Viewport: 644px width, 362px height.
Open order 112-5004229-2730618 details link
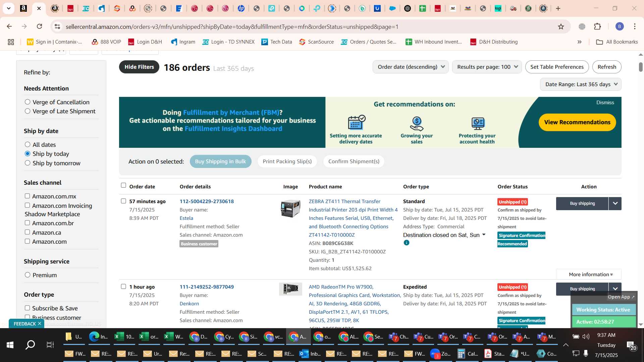click(x=207, y=201)
